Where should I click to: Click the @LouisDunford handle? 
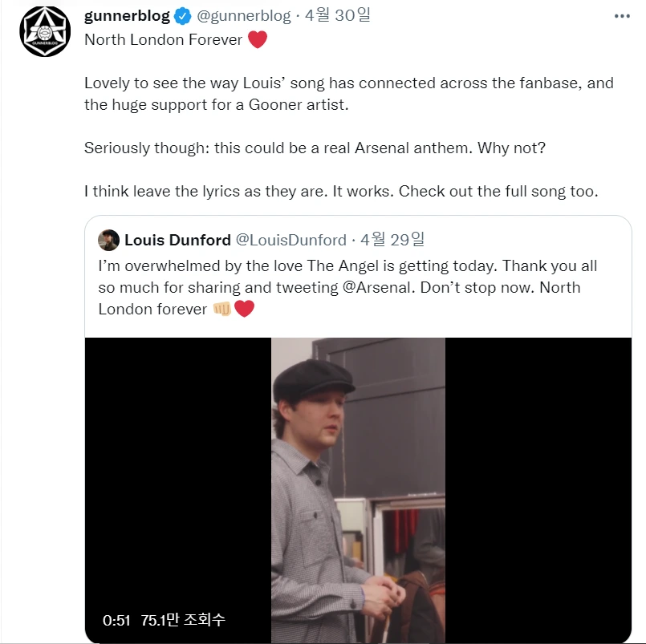(290, 240)
